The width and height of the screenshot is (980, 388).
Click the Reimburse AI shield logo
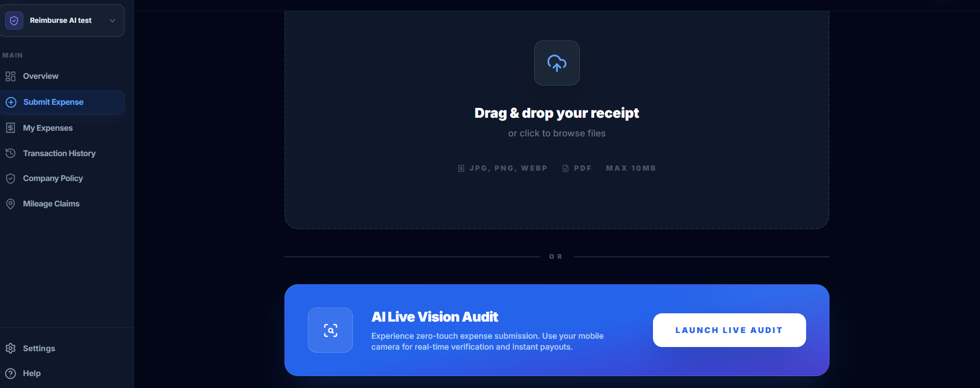pyautogui.click(x=14, y=20)
